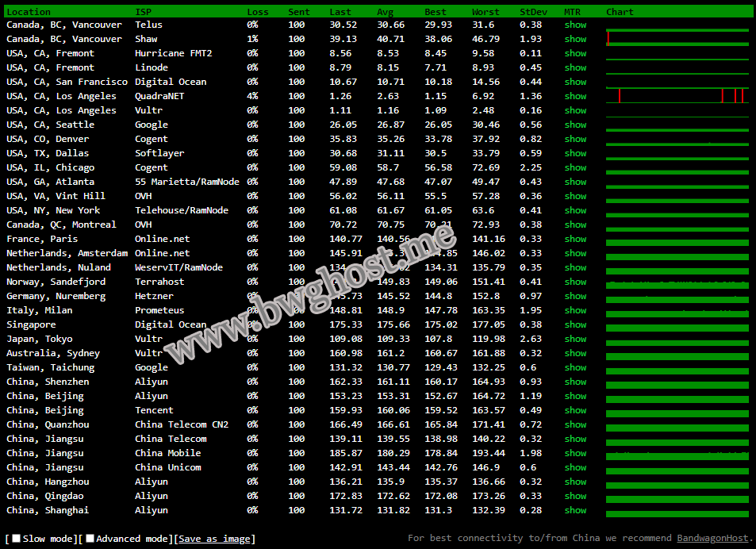Select the 'China Telecom CN2' ISP cell
The width and height of the screenshot is (756, 549).
coord(182,424)
